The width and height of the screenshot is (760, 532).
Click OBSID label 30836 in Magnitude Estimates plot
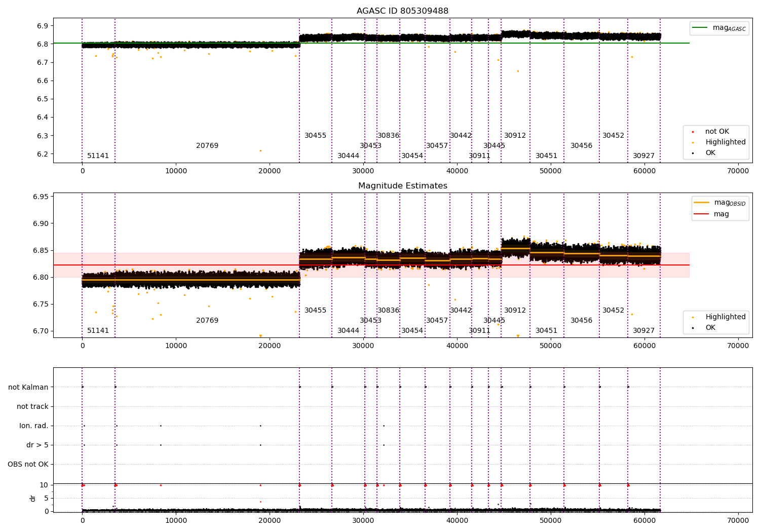pos(388,311)
